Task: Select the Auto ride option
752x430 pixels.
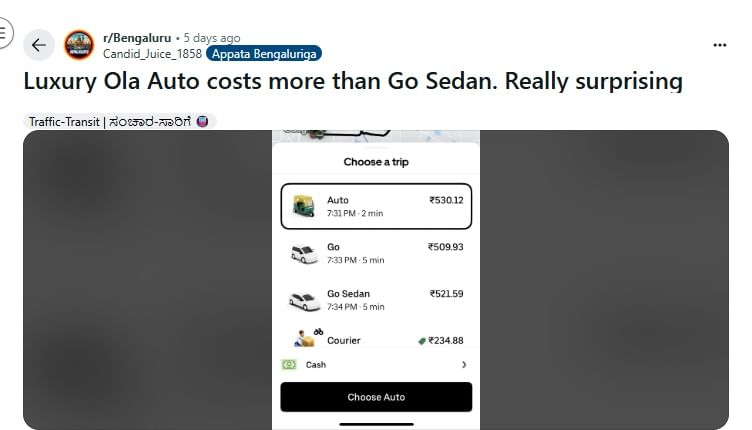Action: 376,206
